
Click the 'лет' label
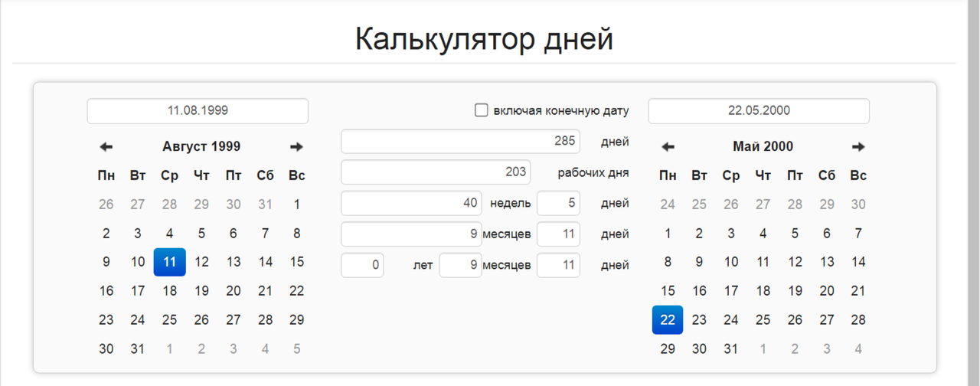(x=423, y=265)
